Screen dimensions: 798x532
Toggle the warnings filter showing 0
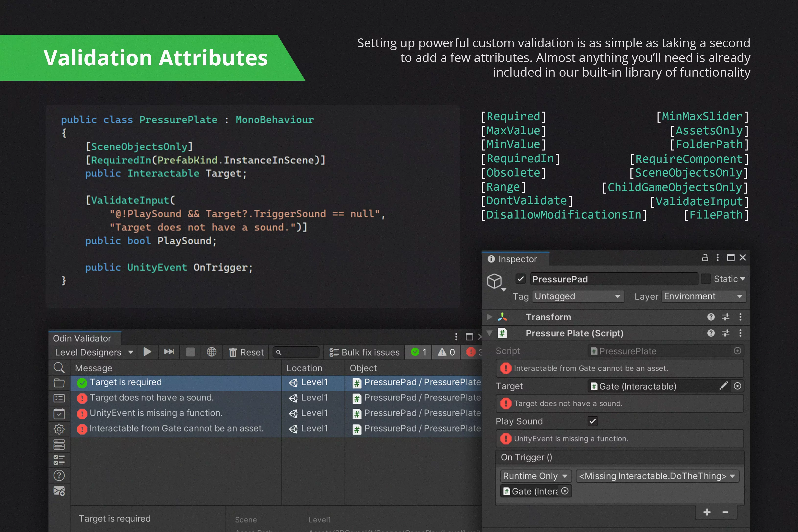pyautogui.click(x=446, y=352)
